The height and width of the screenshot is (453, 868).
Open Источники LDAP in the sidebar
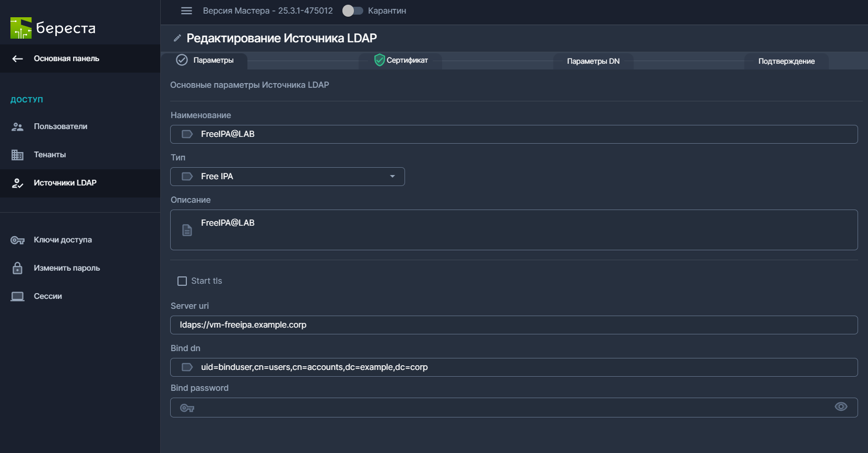coord(65,183)
